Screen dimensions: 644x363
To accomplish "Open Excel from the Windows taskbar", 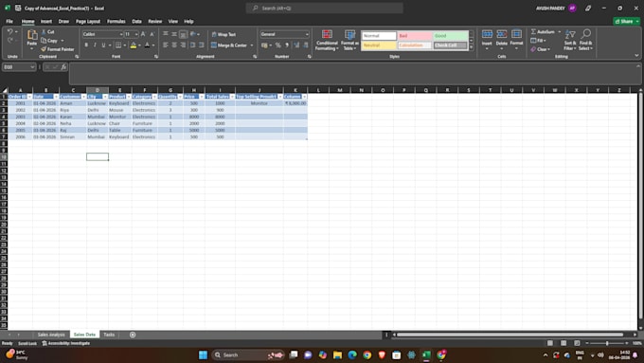I will [426, 354].
